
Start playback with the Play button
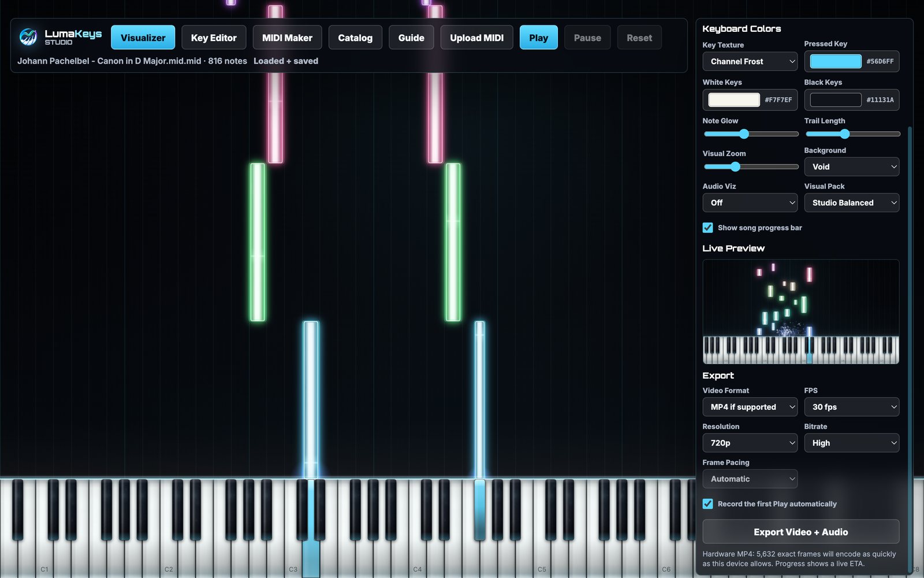pos(538,38)
